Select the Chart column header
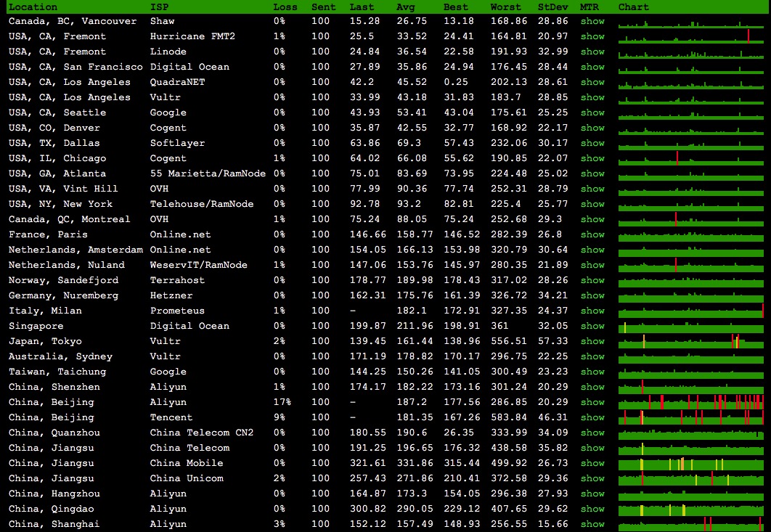The height and width of the screenshot is (532, 771). pyautogui.click(x=634, y=7)
